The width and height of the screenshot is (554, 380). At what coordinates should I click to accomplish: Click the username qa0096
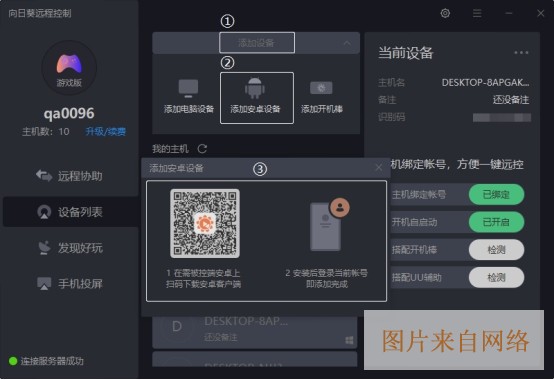point(69,113)
